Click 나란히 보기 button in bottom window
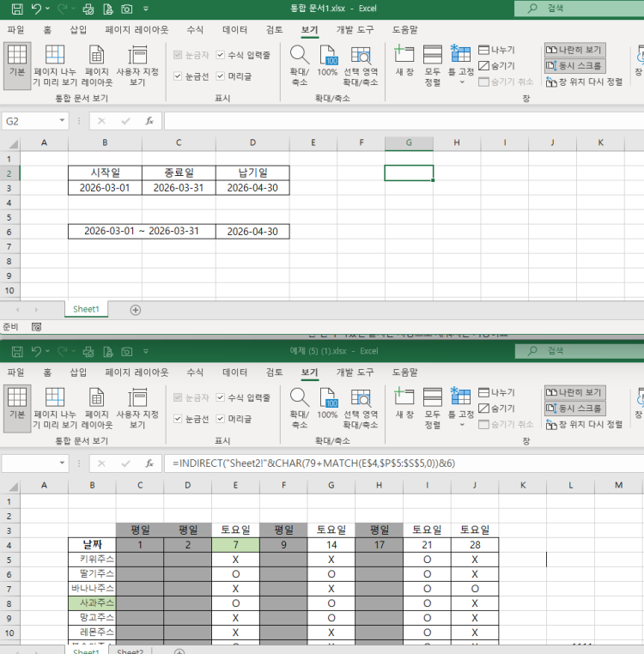The image size is (644, 654). [x=574, y=391]
